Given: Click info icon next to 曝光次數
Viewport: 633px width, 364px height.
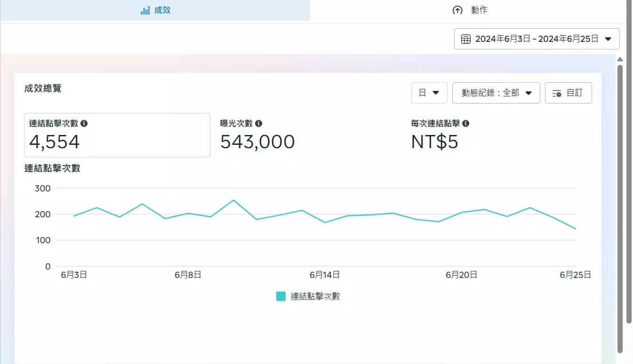Looking at the screenshot, I should tap(258, 123).
